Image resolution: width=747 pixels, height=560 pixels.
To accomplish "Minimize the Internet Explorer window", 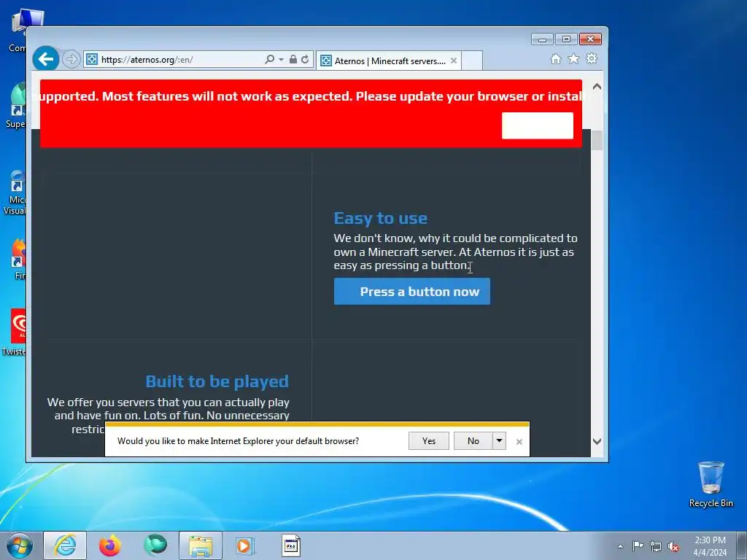I will point(542,39).
